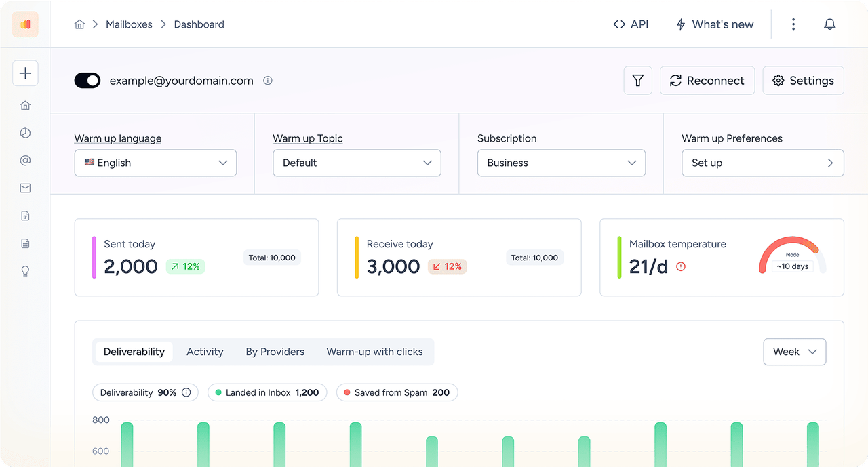Open the three-dot more options menu
This screenshot has width=868, height=467.
[793, 24]
